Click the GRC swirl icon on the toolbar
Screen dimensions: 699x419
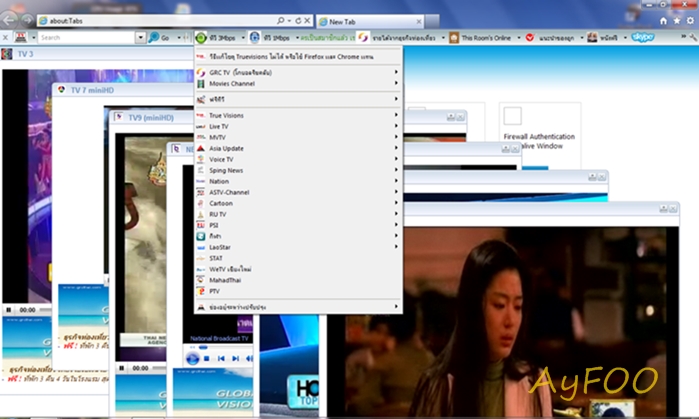pos(363,38)
